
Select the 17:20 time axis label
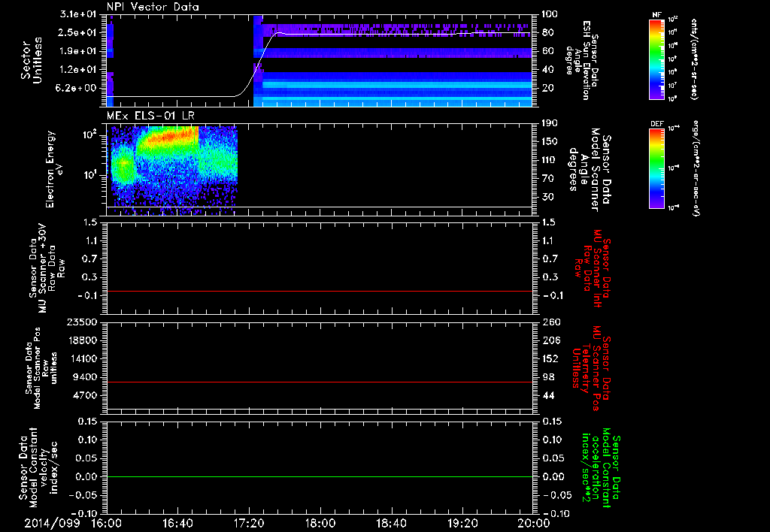248,522
